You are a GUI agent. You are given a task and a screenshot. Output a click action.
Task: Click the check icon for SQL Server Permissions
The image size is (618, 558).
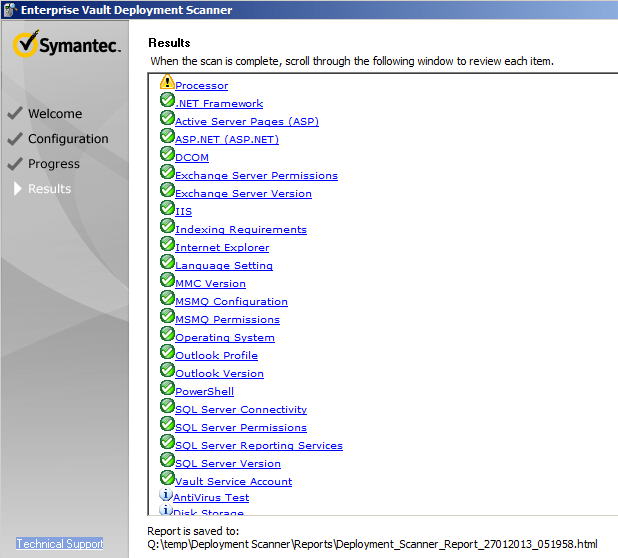(x=167, y=424)
